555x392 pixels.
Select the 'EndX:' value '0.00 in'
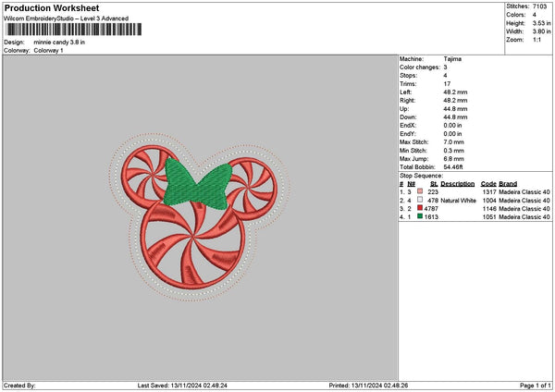click(x=452, y=125)
